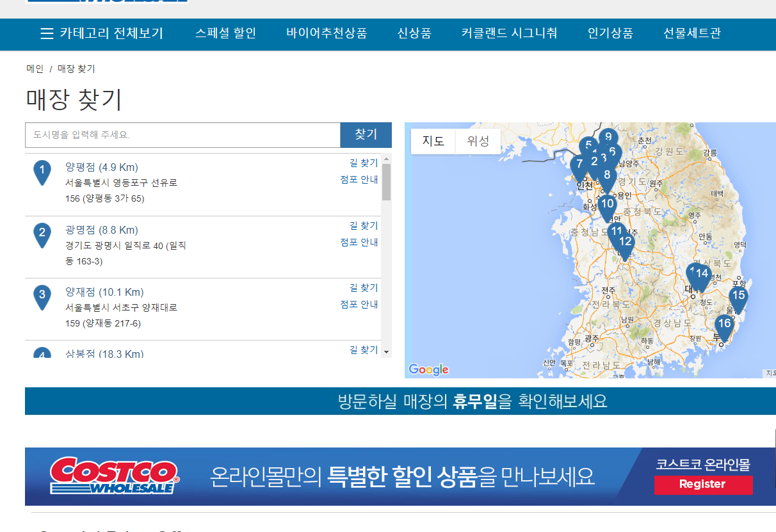Click map pin number 9
The height and width of the screenshot is (532, 776).
pos(608,137)
